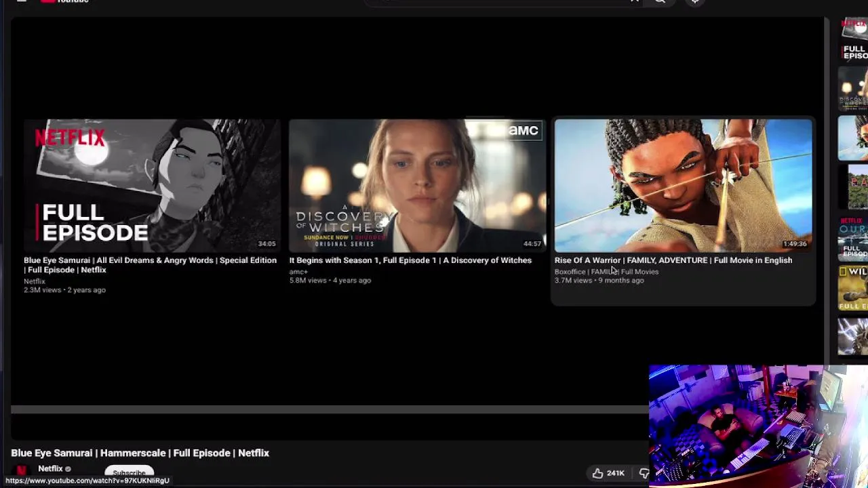Click the 1:49:36 duration badge
Image resolution: width=868 pixels, height=488 pixels.
click(x=795, y=244)
